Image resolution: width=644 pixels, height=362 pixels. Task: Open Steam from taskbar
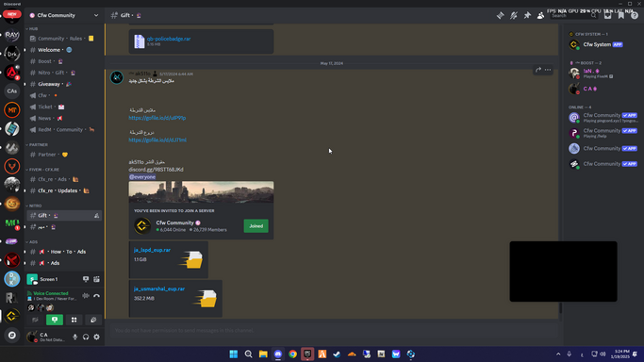click(337, 354)
